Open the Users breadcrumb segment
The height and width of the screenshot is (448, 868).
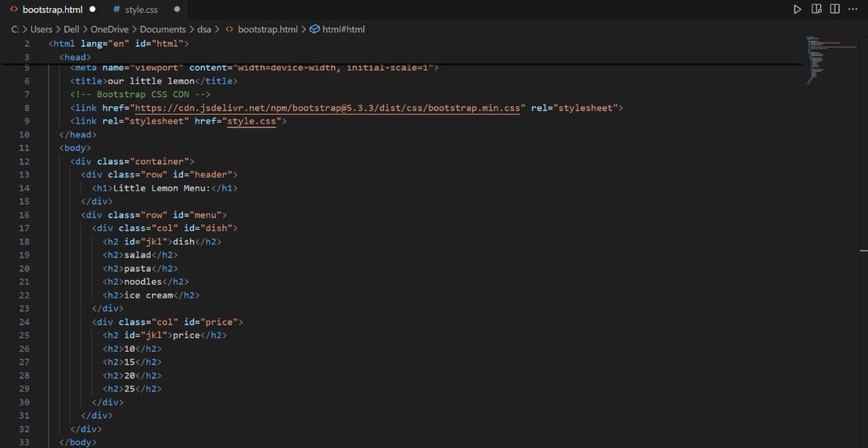[41, 30]
